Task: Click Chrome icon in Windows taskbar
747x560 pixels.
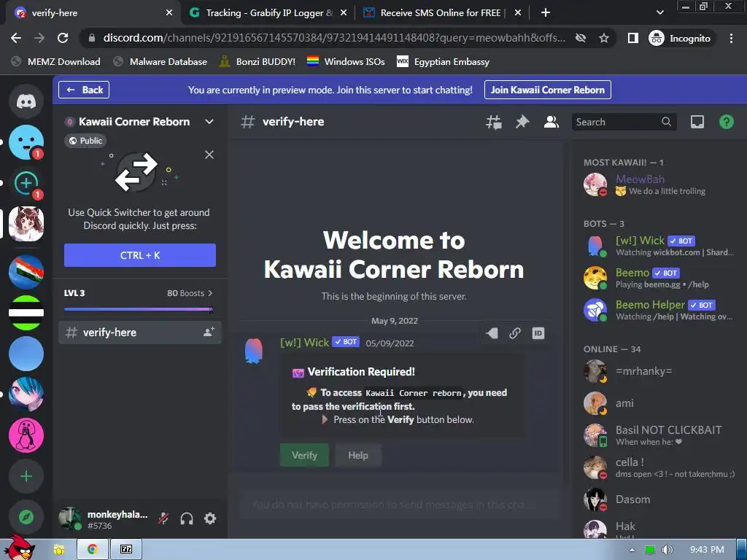Action: (93, 550)
